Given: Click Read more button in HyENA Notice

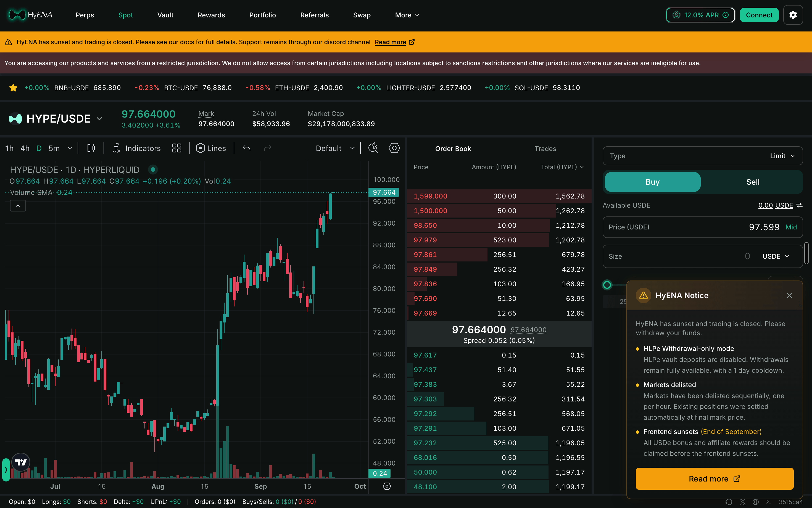Looking at the screenshot, I should tap(714, 479).
